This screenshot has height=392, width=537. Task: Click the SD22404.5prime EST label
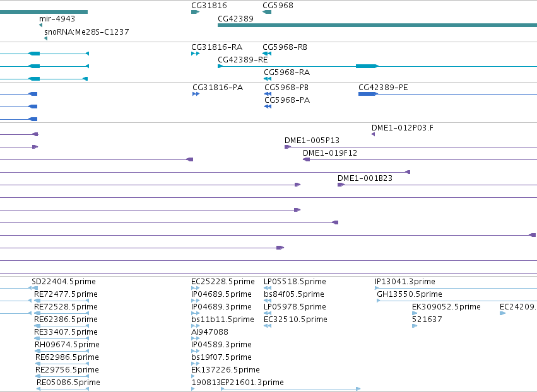pos(64,282)
